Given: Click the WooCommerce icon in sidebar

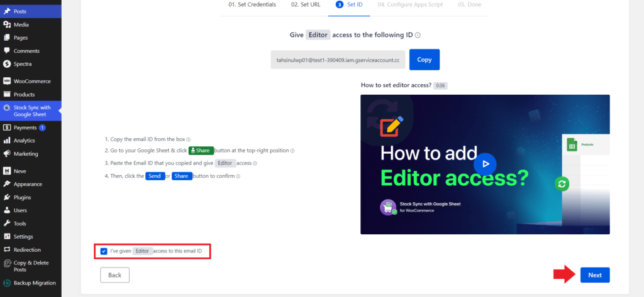Looking at the screenshot, I should click(x=6, y=81).
